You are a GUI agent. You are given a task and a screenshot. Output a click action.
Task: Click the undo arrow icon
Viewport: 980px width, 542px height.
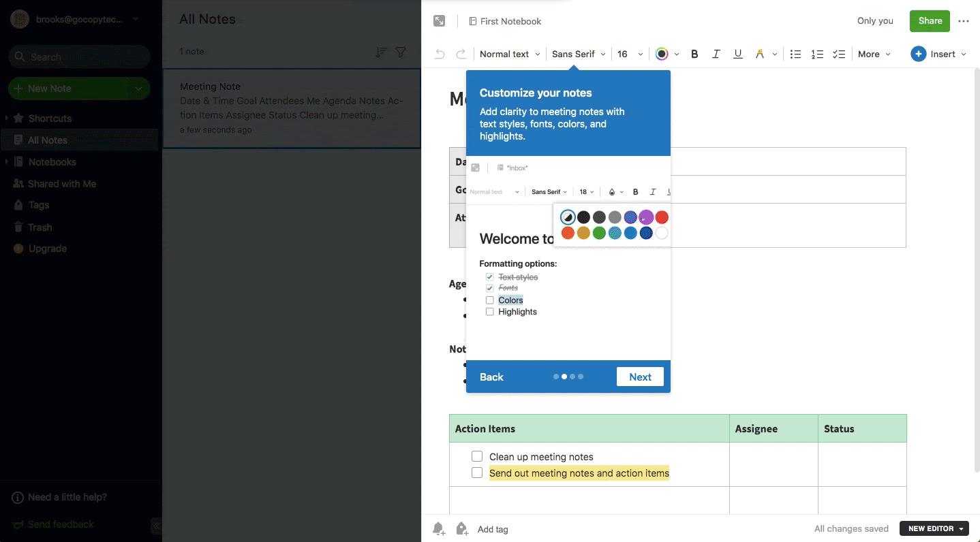[440, 54]
